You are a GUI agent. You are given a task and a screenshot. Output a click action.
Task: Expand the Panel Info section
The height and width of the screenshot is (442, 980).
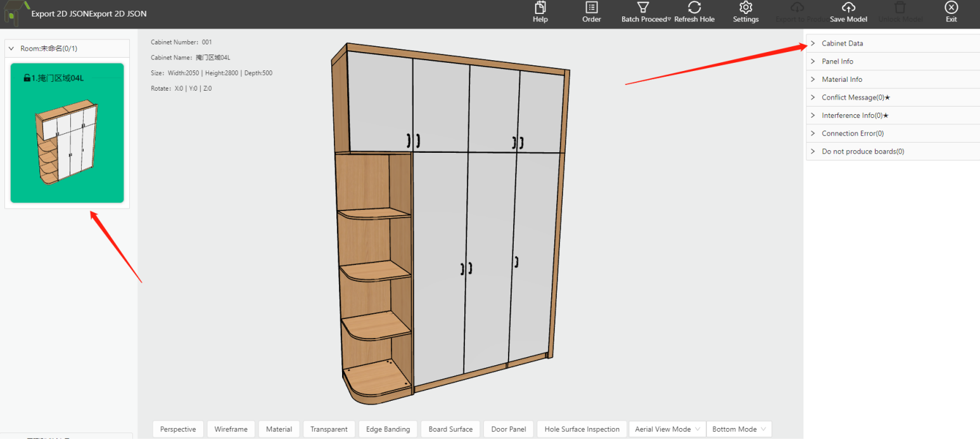pyautogui.click(x=837, y=62)
